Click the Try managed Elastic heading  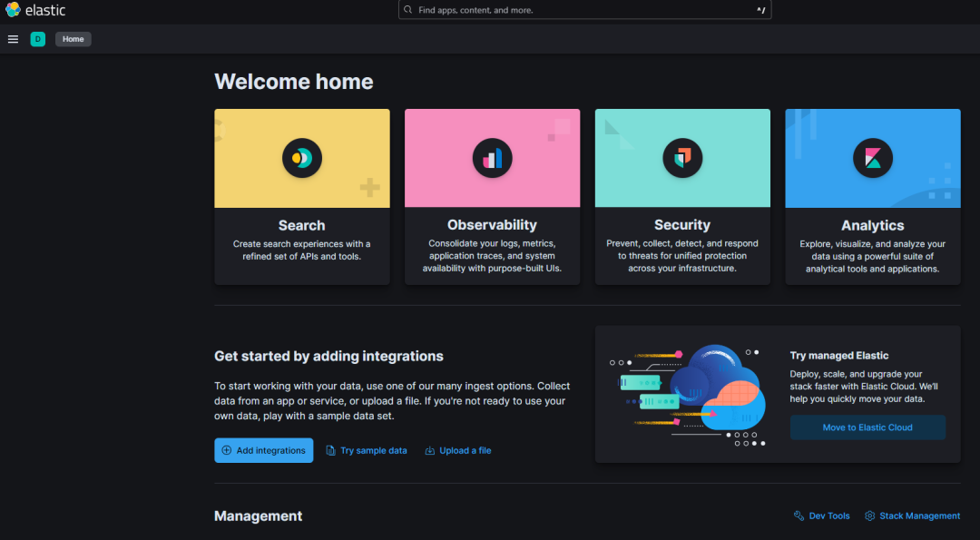click(x=838, y=355)
